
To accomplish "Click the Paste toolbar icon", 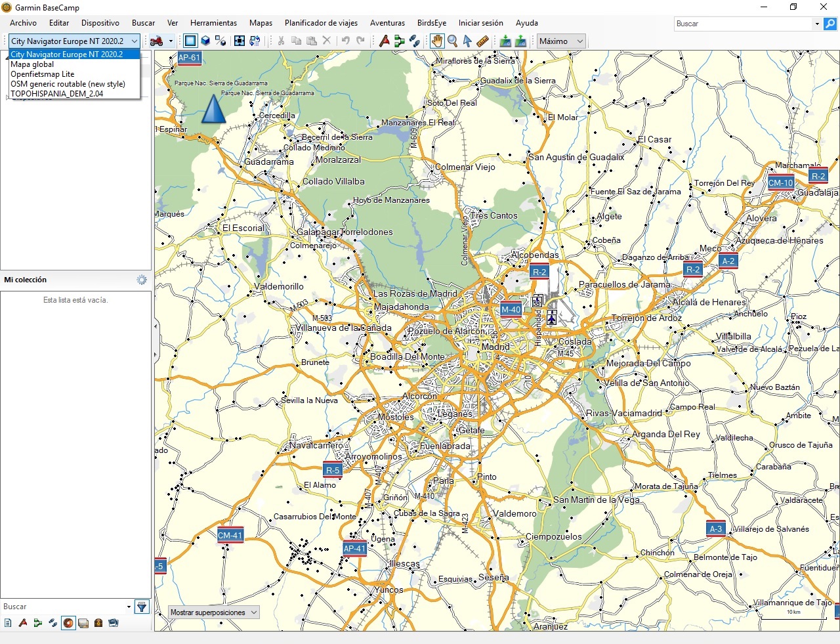I will (312, 41).
